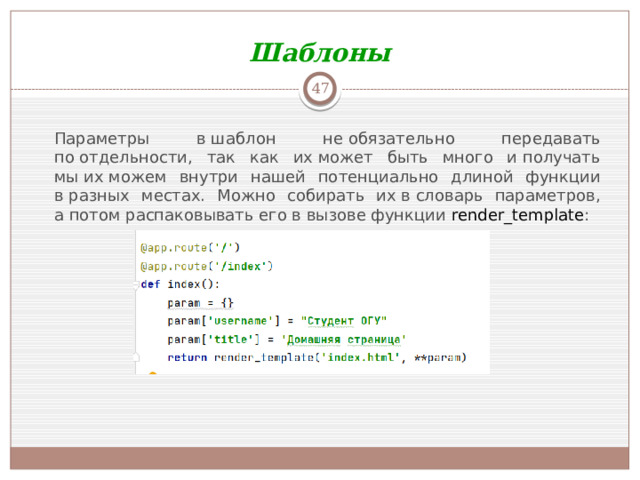Click the fold marker beside the return line

click(136, 358)
